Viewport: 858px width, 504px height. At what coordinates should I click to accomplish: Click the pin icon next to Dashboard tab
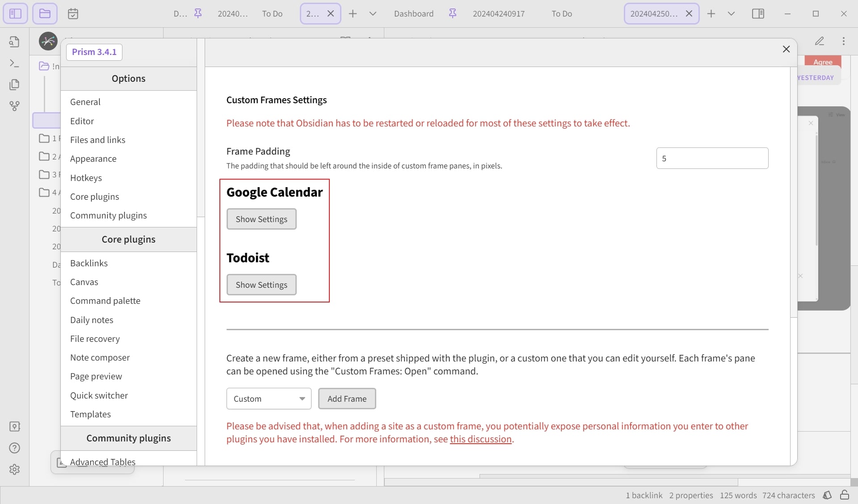[453, 13]
